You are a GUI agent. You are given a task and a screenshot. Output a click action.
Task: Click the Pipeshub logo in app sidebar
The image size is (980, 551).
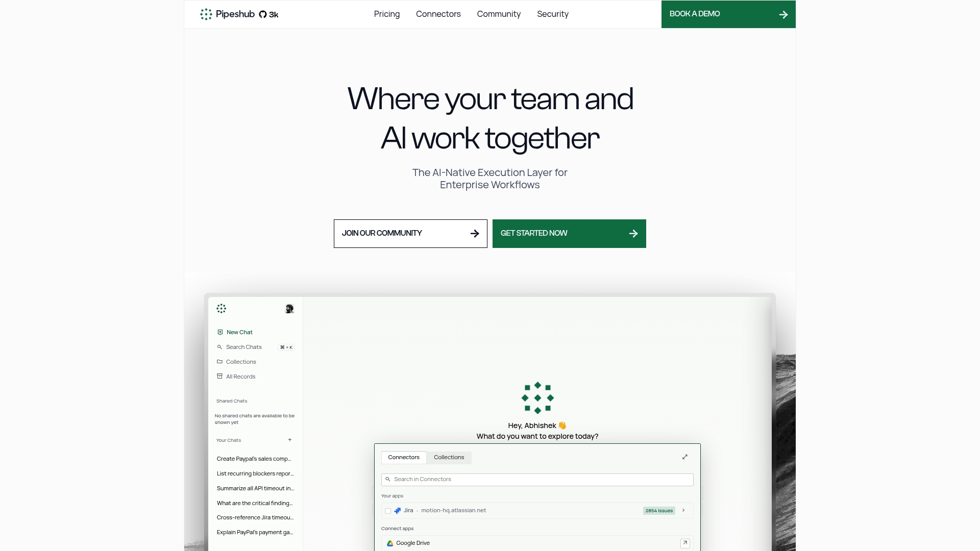coord(221,309)
